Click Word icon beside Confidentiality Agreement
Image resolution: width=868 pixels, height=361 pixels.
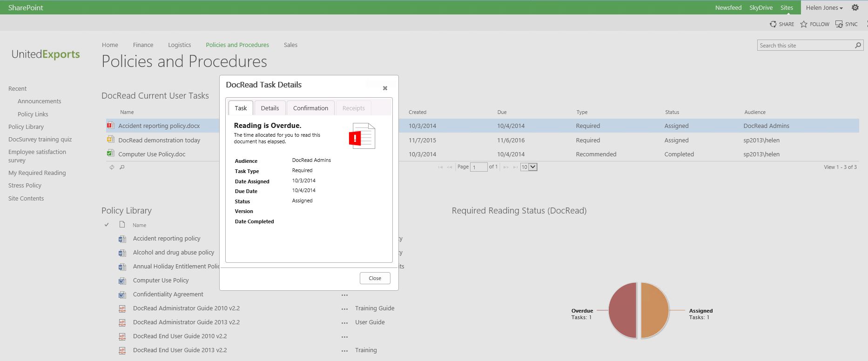point(122,294)
